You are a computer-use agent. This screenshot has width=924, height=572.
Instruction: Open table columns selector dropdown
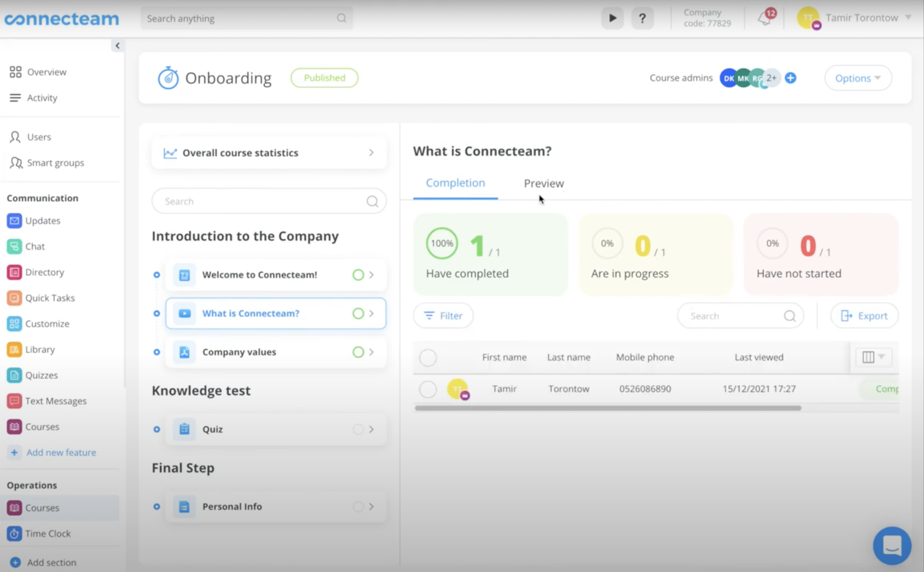(x=873, y=357)
